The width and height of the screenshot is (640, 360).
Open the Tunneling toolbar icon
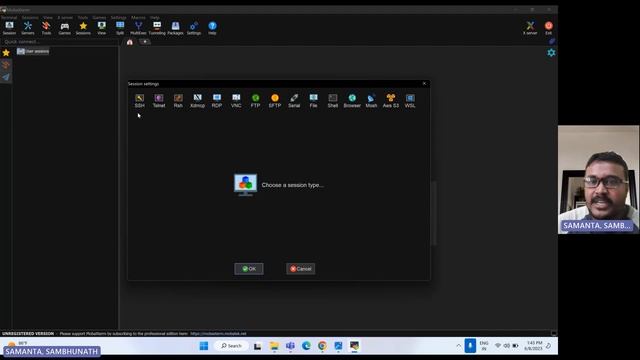pos(157,28)
